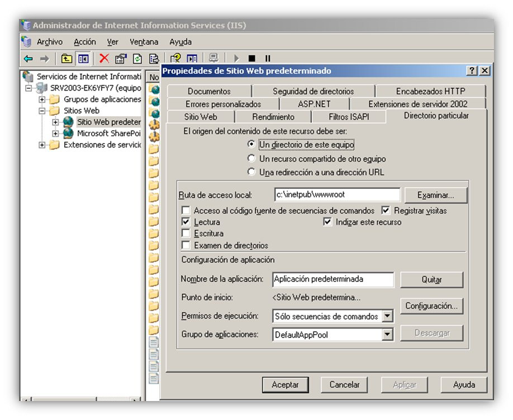Click the Cancelar button
The image size is (513, 420).
coord(344,385)
